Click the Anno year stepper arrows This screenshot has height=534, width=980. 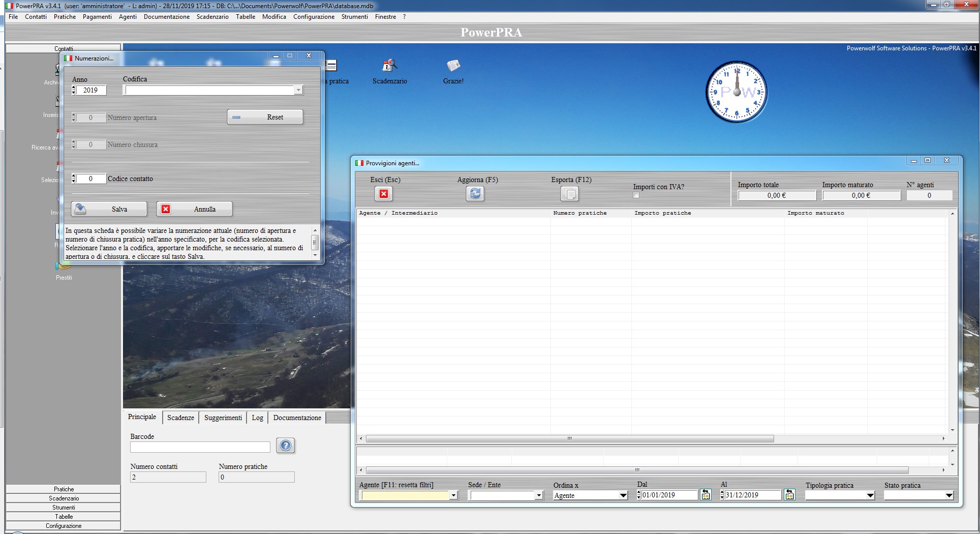coord(74,91)
